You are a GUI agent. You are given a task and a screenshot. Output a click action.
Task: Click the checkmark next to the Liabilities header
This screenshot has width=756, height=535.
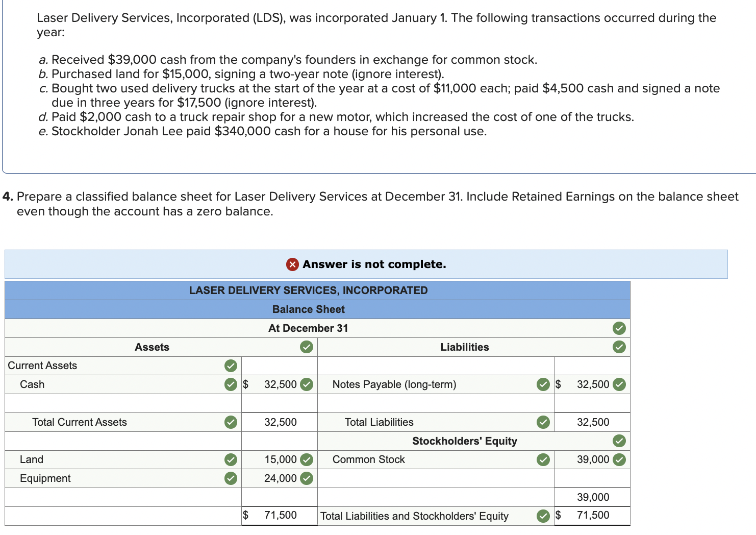619,347
